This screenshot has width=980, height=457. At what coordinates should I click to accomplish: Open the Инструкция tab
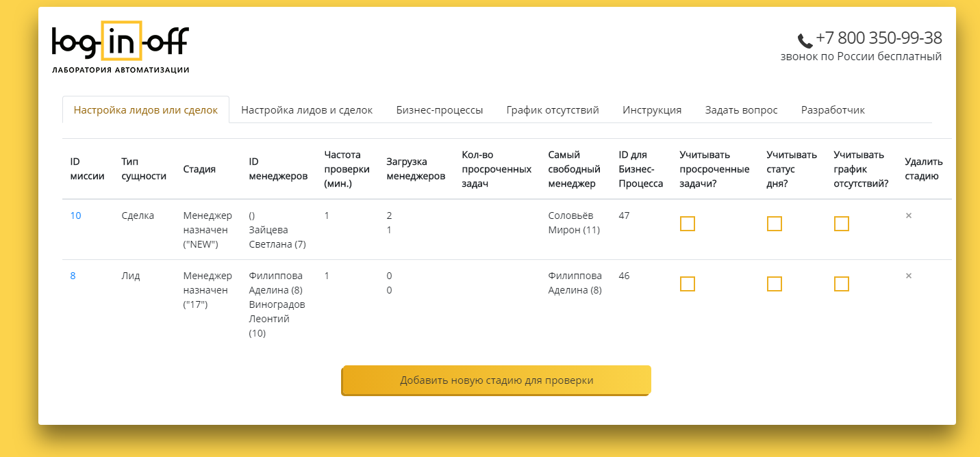652,110
